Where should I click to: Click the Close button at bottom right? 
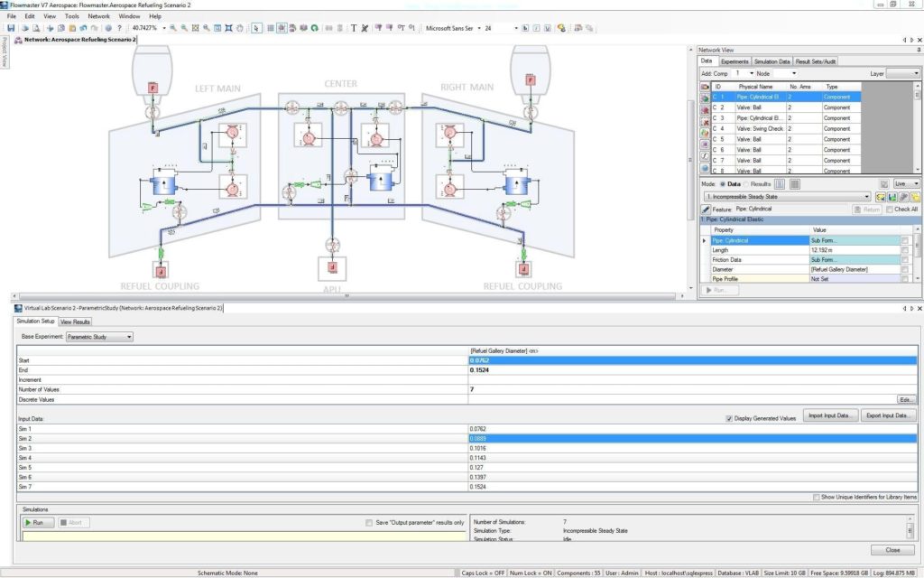(892, 550)
